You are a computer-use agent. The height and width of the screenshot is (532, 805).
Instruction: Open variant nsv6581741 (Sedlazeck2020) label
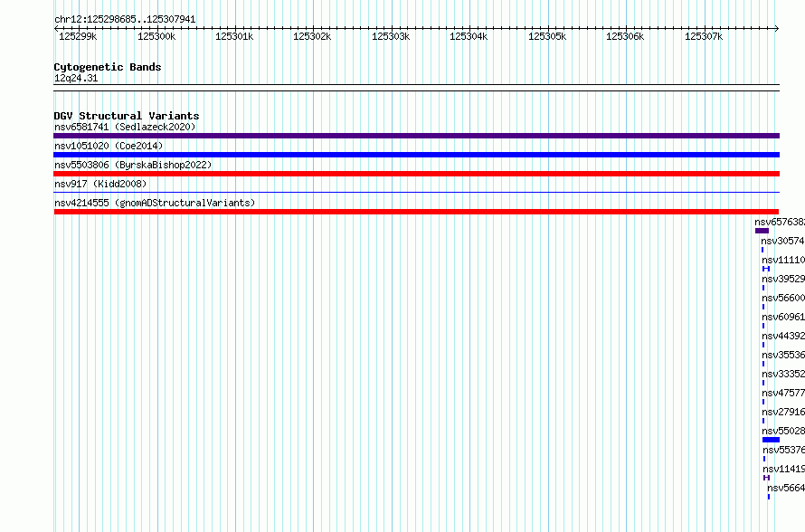[125, 127]
